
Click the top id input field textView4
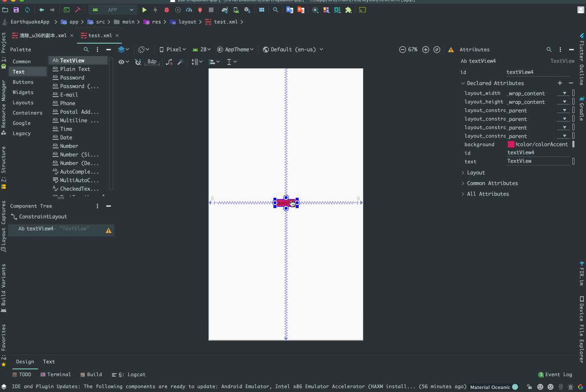538,72
